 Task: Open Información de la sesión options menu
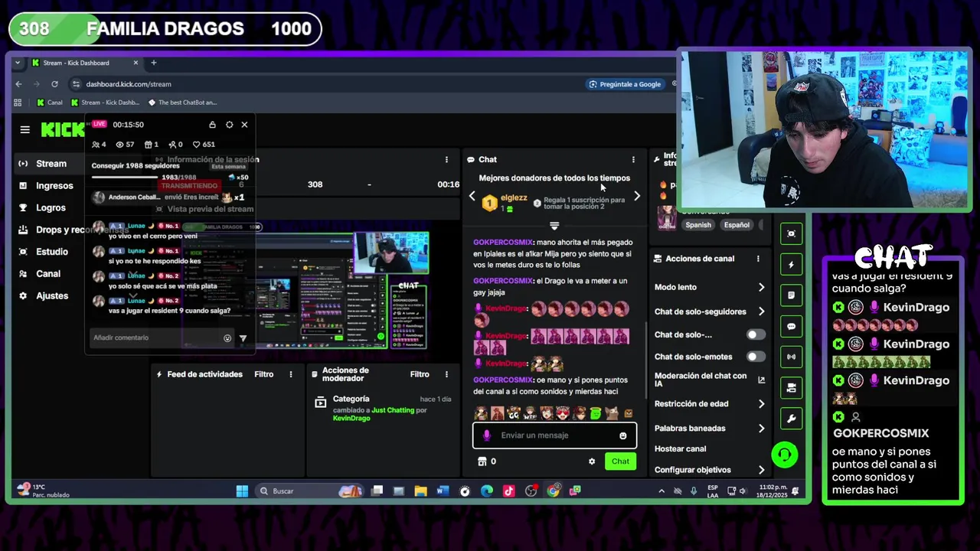click(446, 159)
